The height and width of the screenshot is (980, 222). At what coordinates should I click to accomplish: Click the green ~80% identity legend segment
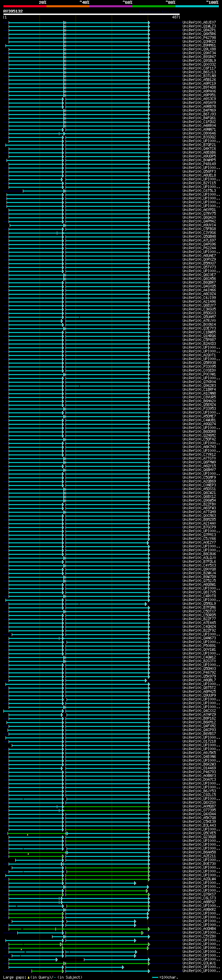point(154,6)
